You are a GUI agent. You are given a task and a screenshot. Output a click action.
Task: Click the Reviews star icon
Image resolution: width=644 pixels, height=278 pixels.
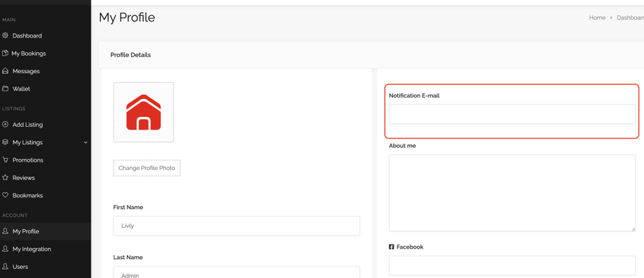(x=6, y=178)
